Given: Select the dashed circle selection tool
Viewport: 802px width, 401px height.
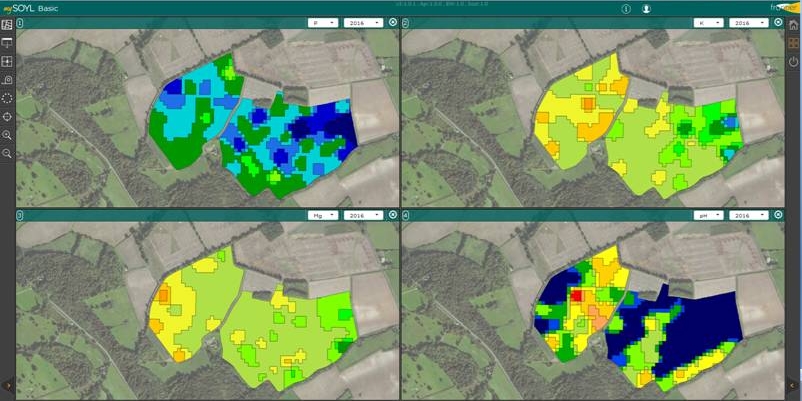Looking at the screenshot, I should (x=7, y=98).
